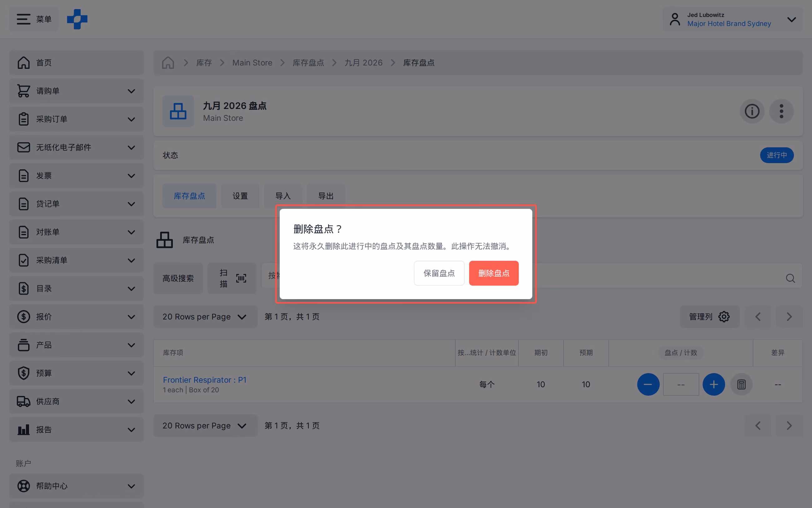Switch to the 库存盘点 tab

coord(189,196)
